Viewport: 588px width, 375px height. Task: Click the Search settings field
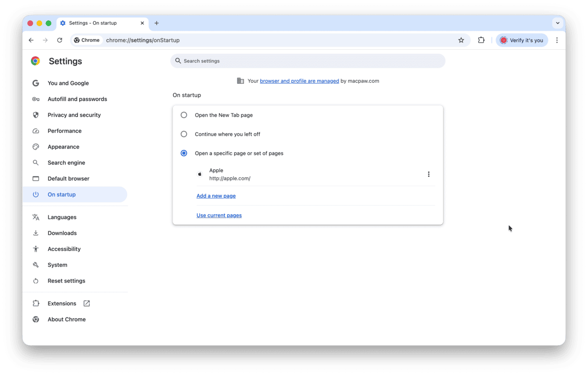308,61
